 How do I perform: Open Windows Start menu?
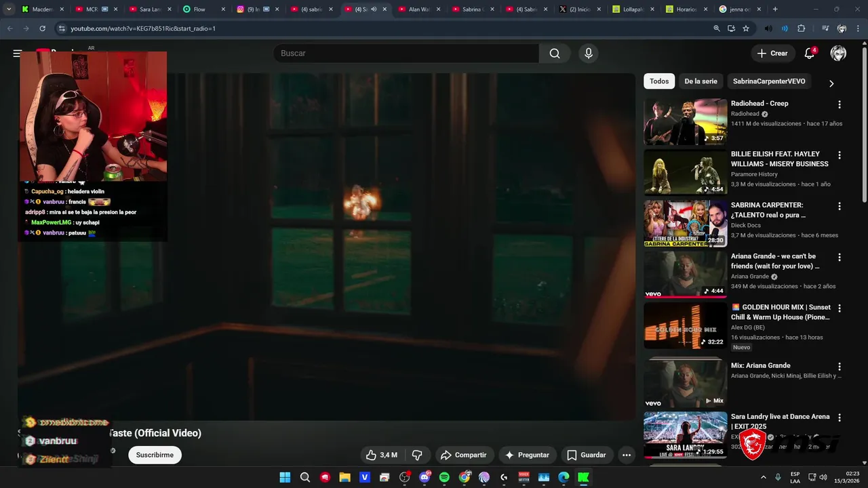click(x=285, y=477)
